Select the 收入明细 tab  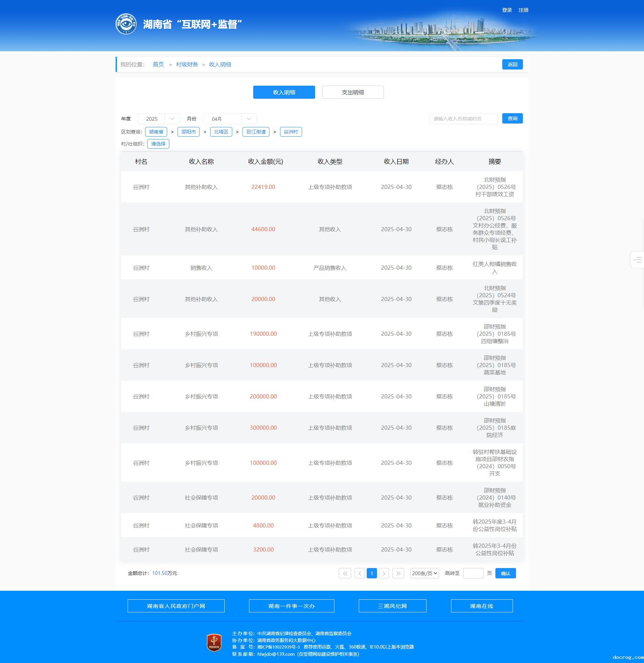pyautogui.click(x=284, y=92)
